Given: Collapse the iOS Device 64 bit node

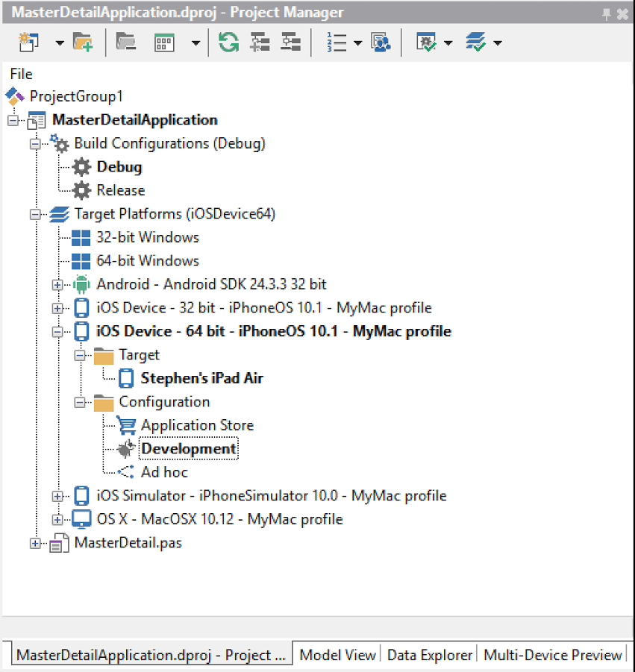Looking at the screenshot, I should [57, 332].
